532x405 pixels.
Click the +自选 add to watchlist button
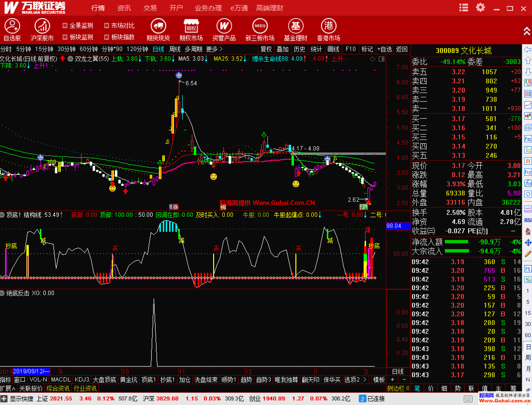pyautogui.click(x=385, y=49)
